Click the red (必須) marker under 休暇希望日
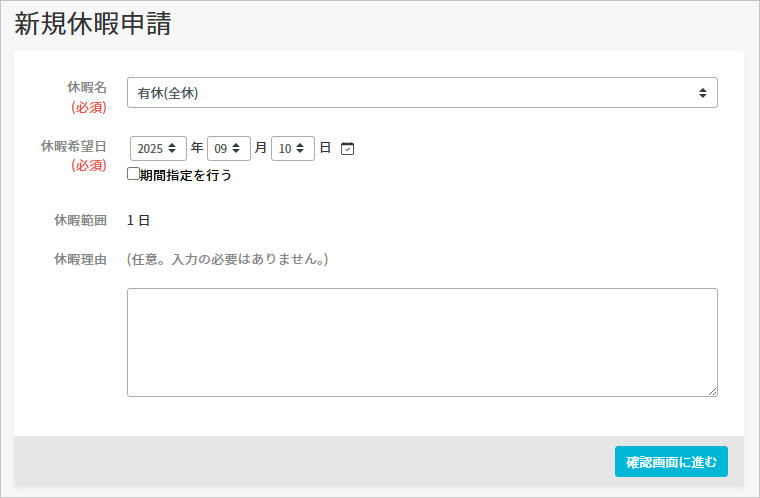This screenshot has height=498, width=760. pos(88,166)
